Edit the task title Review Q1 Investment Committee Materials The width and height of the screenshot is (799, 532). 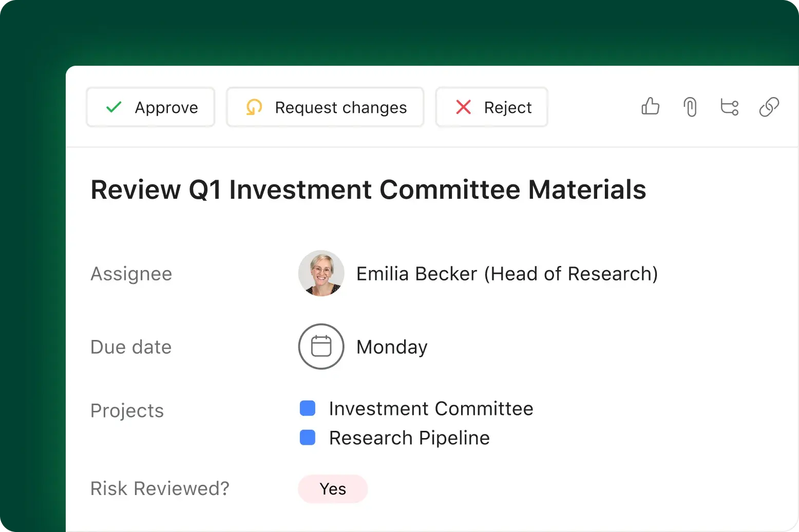click(x=368, y=189)
